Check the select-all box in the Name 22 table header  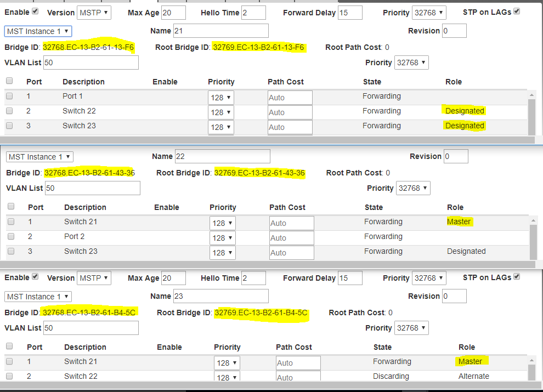point(11,207)
